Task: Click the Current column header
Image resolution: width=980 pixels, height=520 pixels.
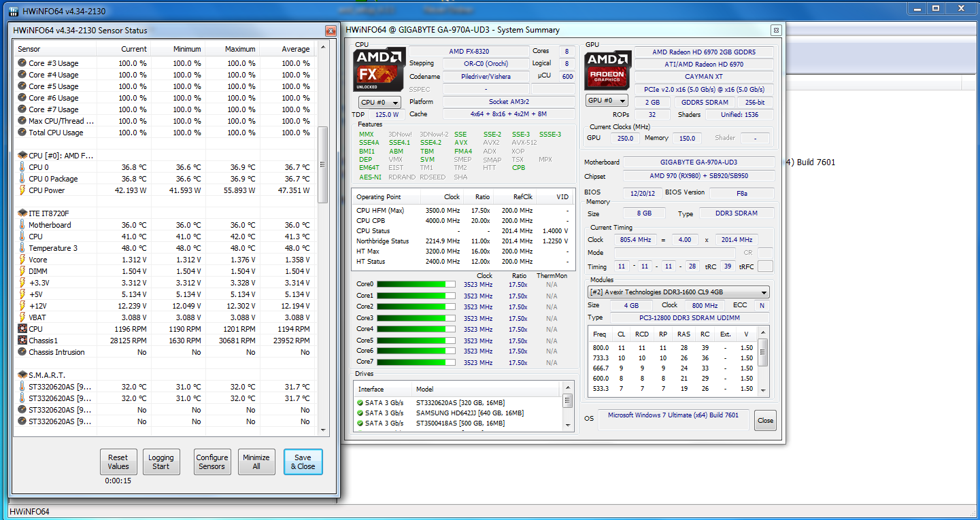Action: click(x=124, y=49)
